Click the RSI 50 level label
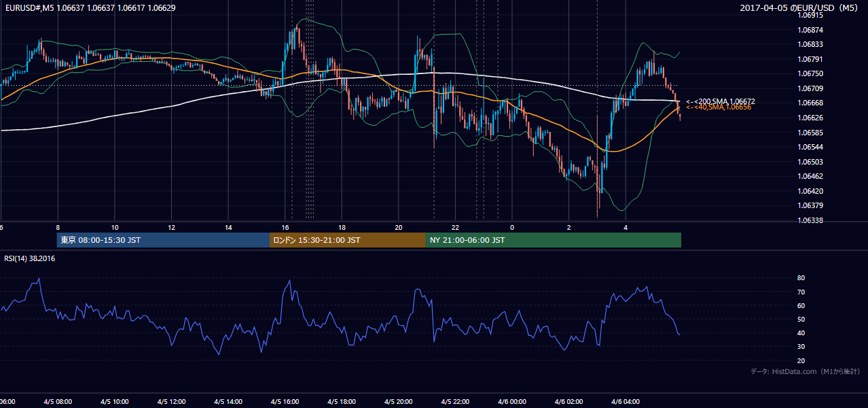The image size is (868, 408). [x=801, y=320]
